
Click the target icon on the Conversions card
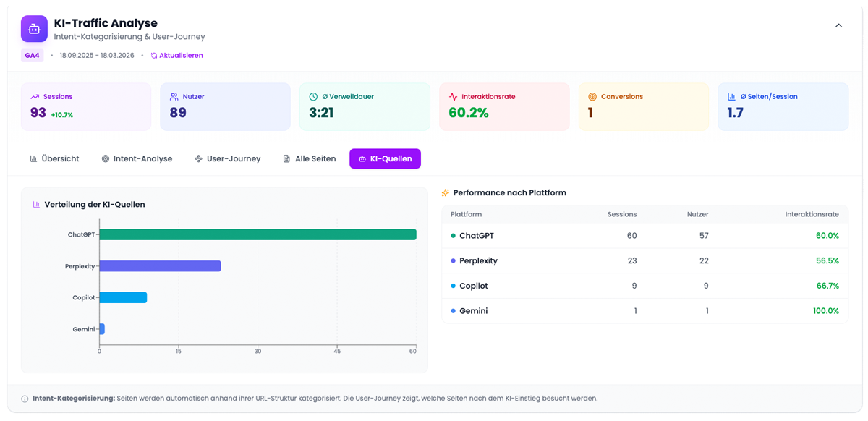pyautogui.click(x=591, y=95)
